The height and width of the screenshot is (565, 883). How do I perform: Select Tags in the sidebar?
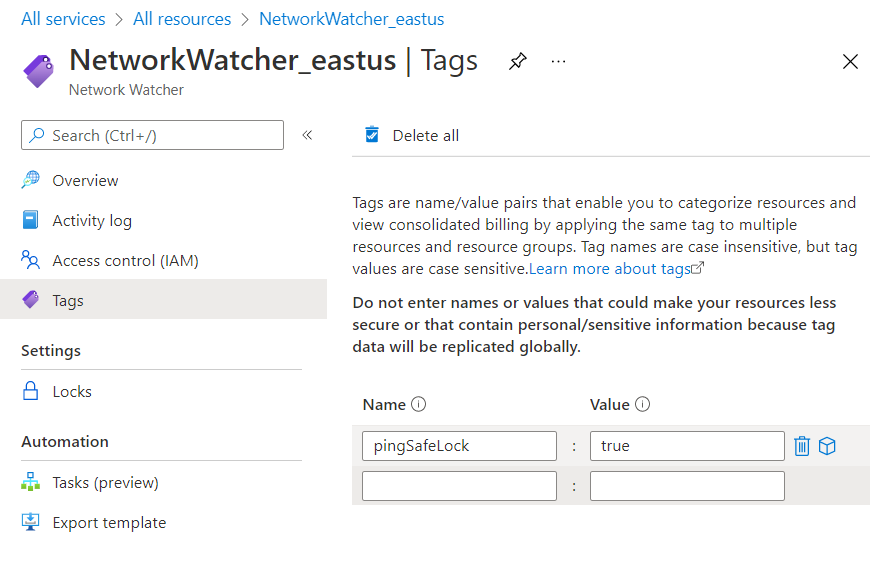pos(68,300)
